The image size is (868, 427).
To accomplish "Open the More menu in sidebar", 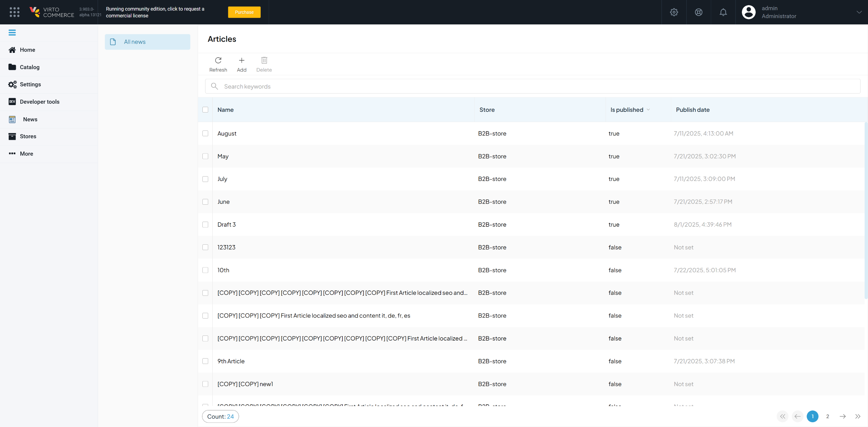I will [26, 154].
